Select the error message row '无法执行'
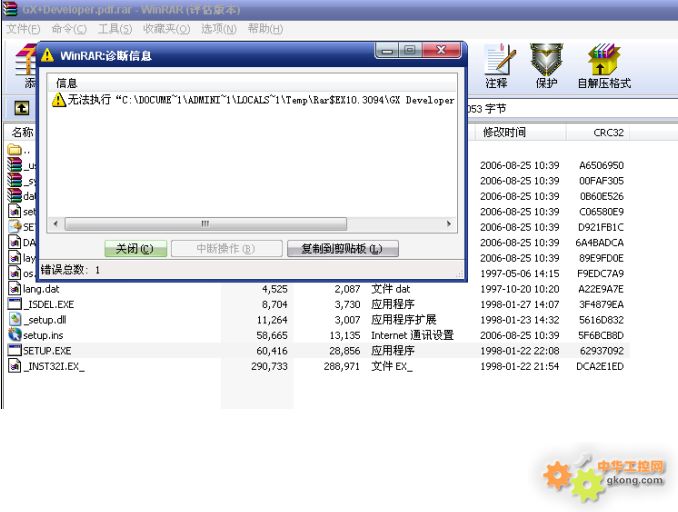 [252, 100]
